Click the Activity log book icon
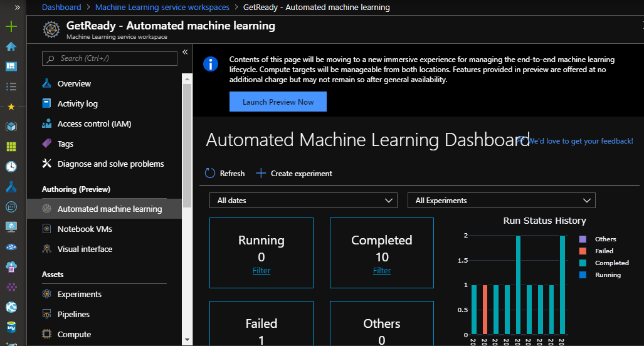This screenshot has width=644, height=346. coord(47,103)
